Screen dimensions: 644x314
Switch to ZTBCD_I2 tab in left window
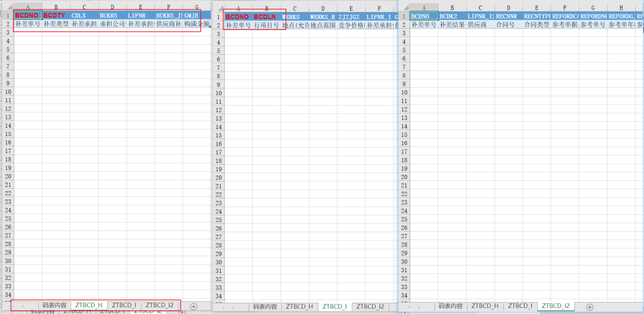pyautogui.click(x=160, y=306)
